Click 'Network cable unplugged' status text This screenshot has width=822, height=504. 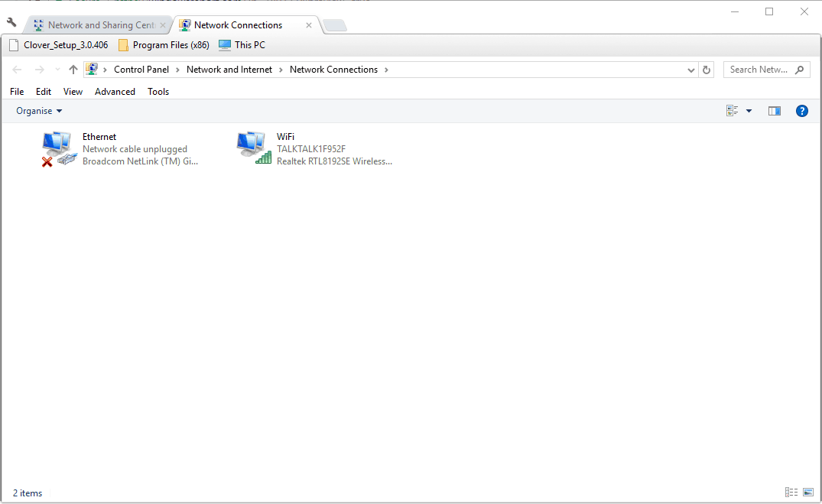tap(135, 149)
